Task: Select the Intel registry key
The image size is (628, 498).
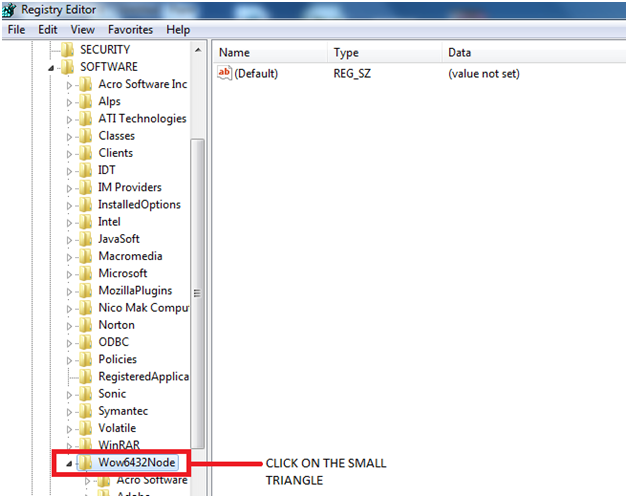Action: (109, 222)
